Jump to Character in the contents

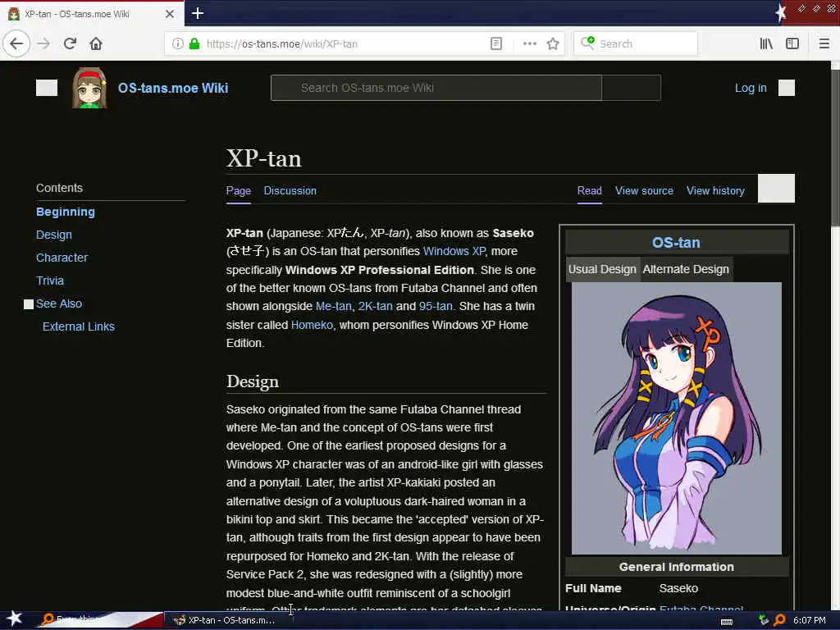click(x=62, y=258)
